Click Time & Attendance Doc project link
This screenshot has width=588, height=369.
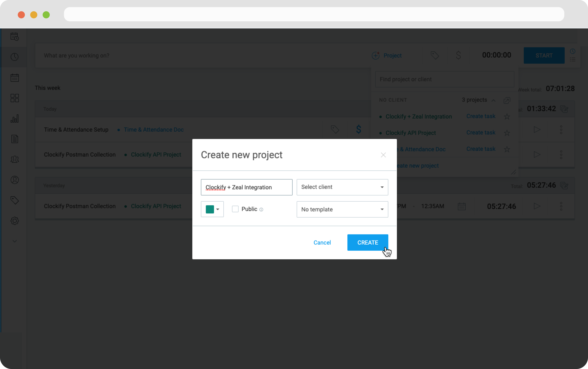[154, 130]
